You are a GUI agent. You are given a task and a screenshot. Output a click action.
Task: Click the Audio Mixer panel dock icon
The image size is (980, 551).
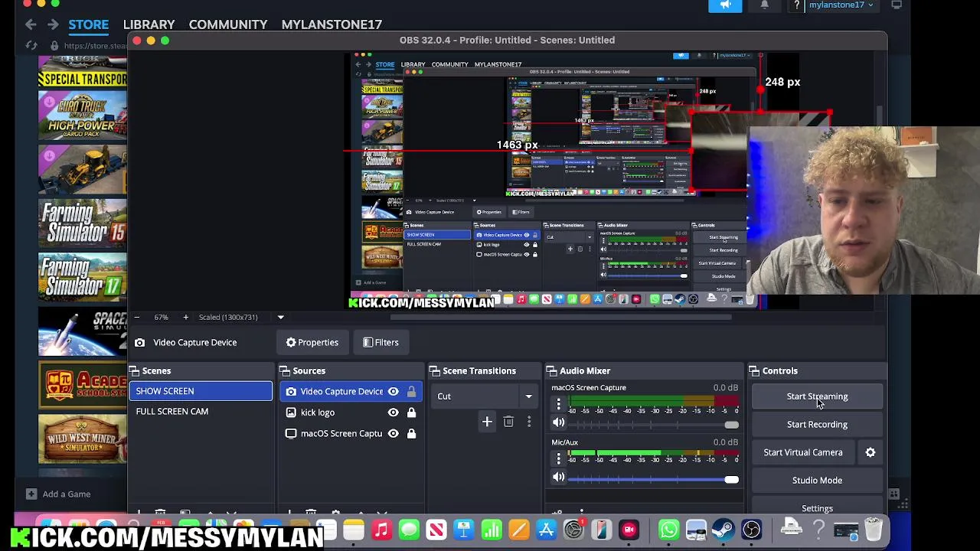[x=551, y=371]
